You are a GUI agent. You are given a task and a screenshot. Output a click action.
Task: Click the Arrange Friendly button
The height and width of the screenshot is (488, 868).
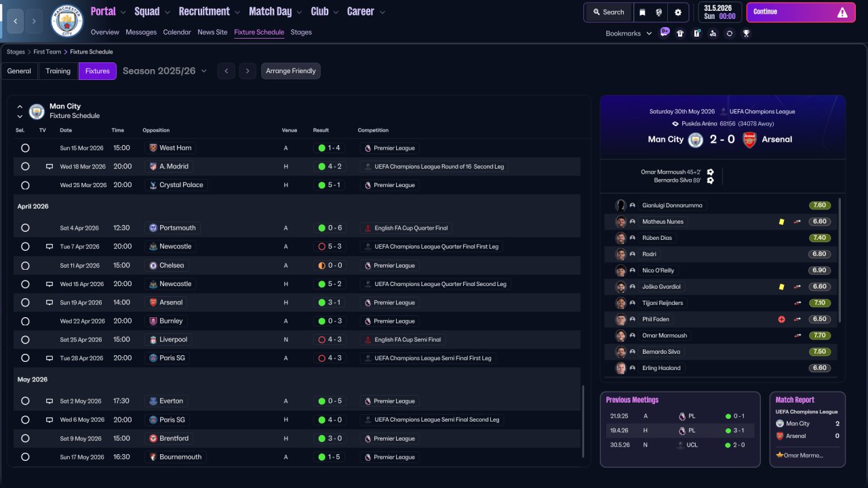291,71
